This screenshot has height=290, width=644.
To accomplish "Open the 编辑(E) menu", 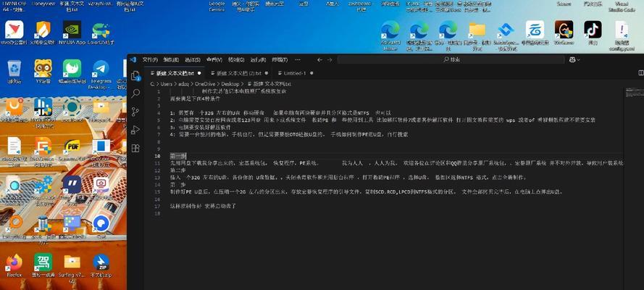I will (171, 60).
